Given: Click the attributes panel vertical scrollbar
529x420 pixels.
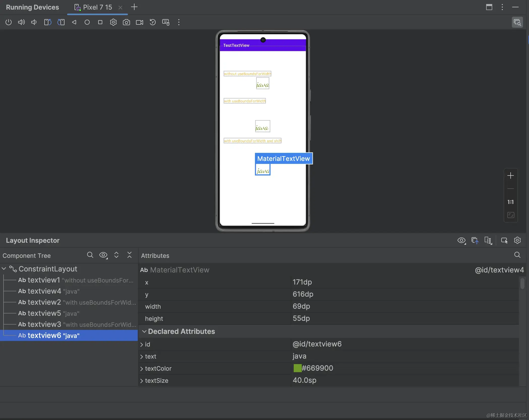Looking at the screenshot, I should pyautogui.click(x=522, y=283).
